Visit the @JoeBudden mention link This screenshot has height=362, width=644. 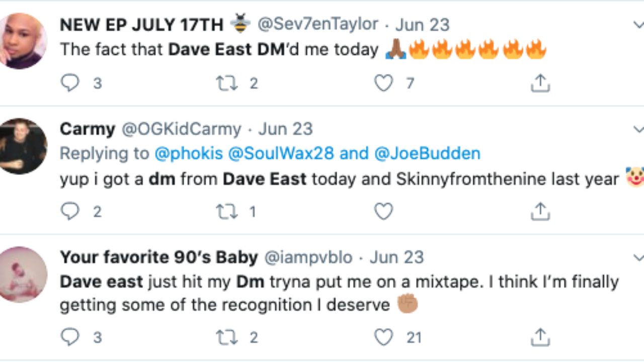pos(427,153)
